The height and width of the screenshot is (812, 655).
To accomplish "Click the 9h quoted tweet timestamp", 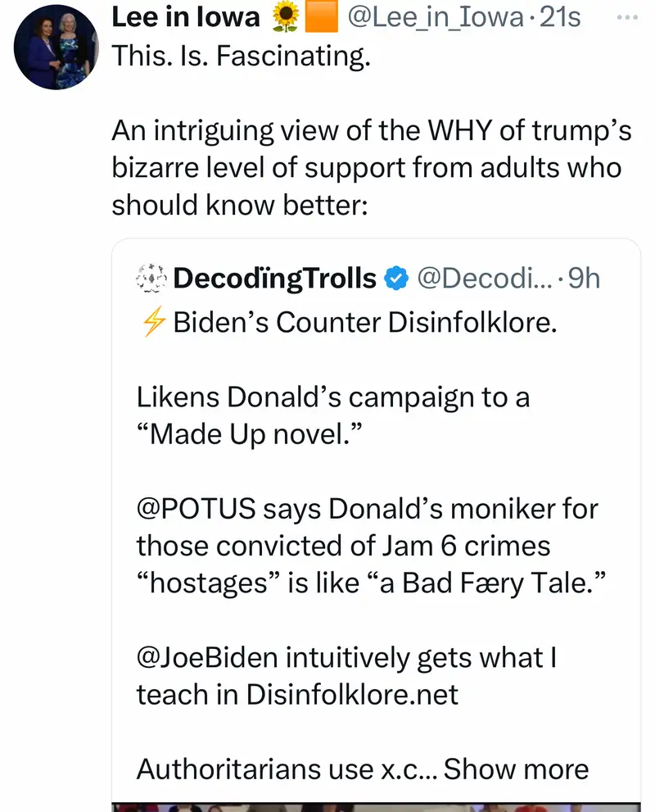I will pyautogui.click(x=583, y=279).
